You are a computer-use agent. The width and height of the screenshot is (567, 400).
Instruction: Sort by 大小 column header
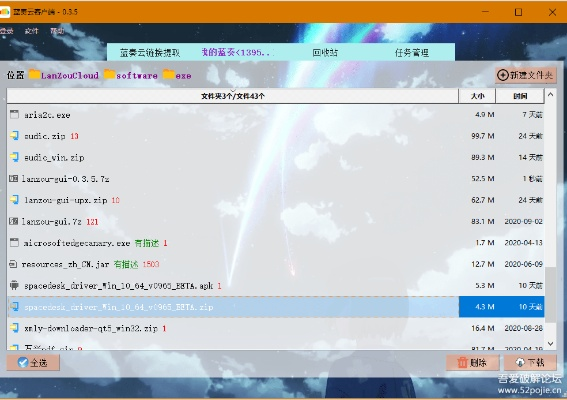coord(477,96)
